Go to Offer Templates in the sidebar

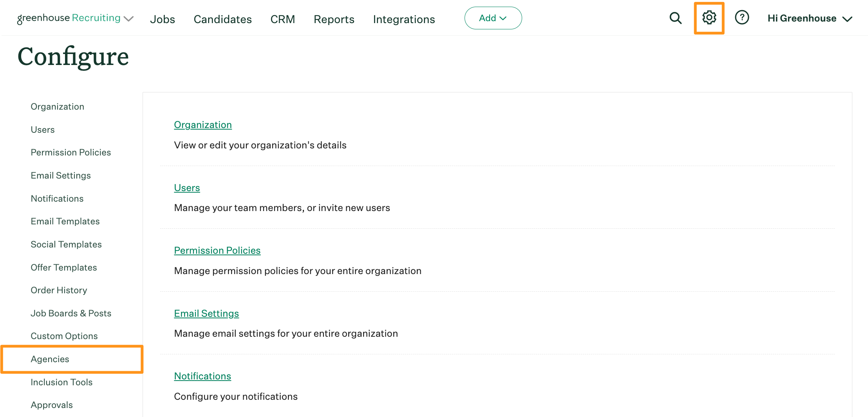[x=64, y=267]
